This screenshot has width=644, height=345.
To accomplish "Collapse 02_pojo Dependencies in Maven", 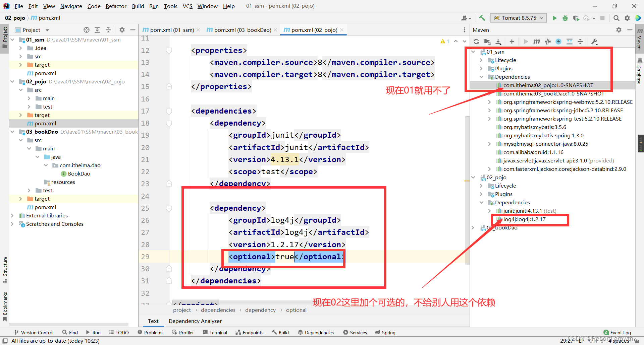I will [481, 202].
